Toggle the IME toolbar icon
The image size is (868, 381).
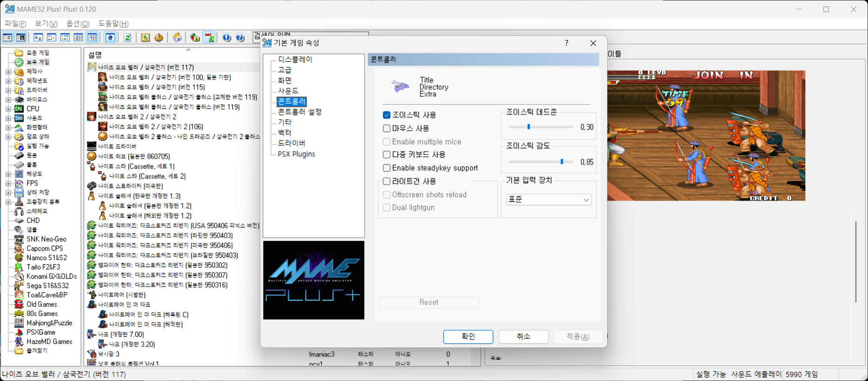(209, 38)
